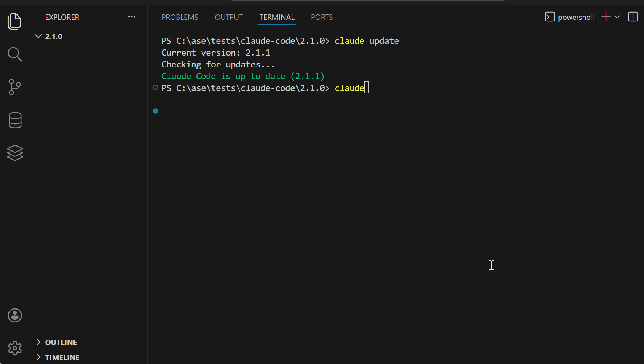Open the Search view in activity bar

(x=15, y=54)
